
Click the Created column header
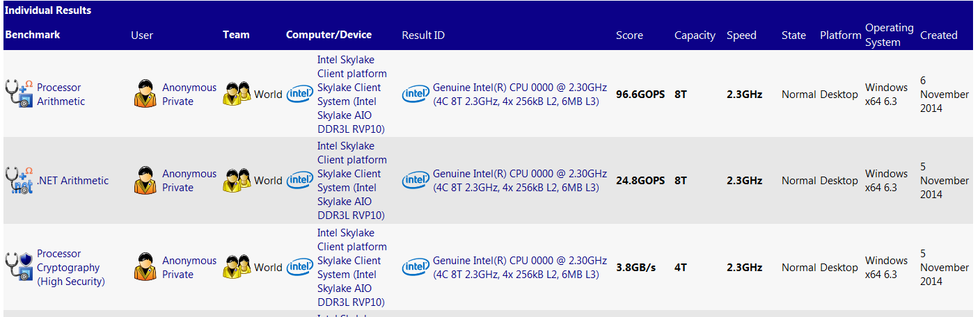point(938,35)
